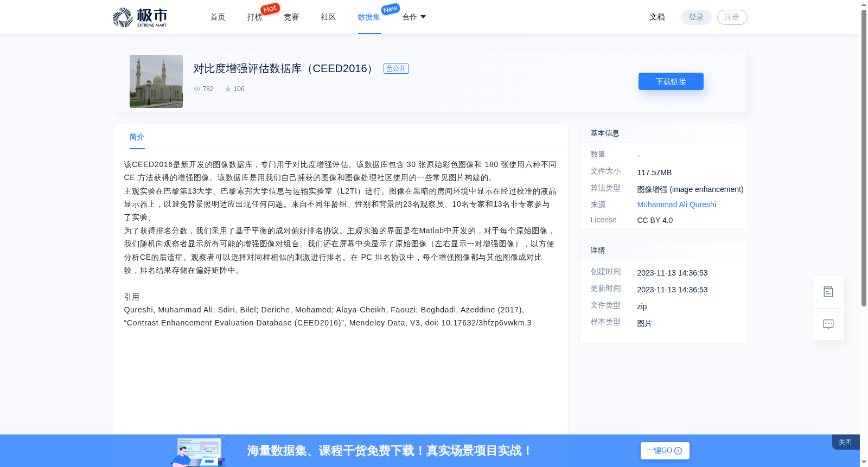
Task: Click the page vertical scrollbar thumb
Action: (864, 157)
